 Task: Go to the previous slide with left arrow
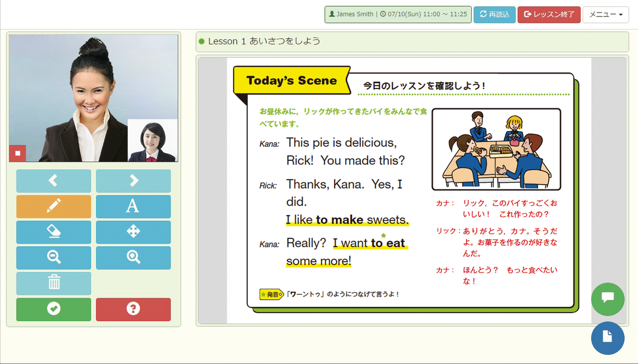tap(54, 181)
